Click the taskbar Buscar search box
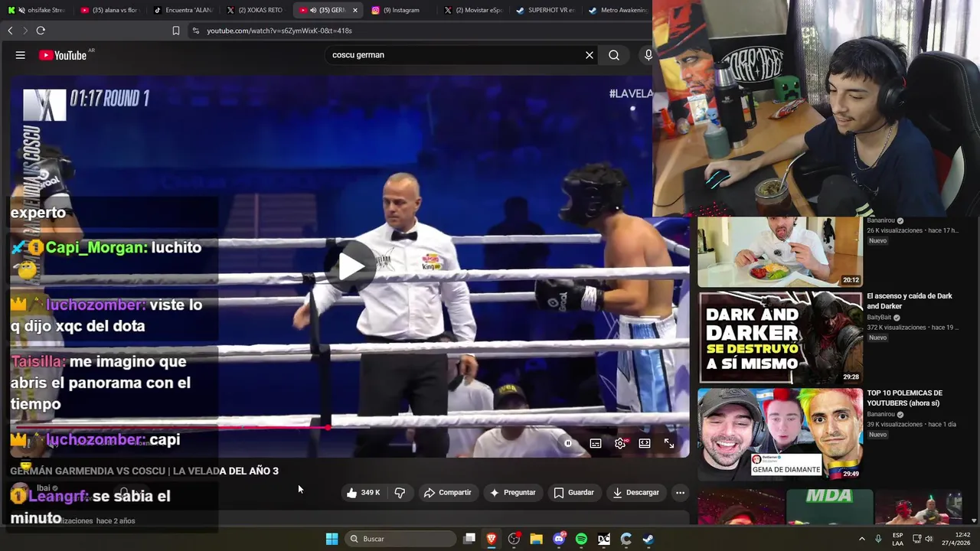Screen dimensions: 980x551 tap(400, 539)
